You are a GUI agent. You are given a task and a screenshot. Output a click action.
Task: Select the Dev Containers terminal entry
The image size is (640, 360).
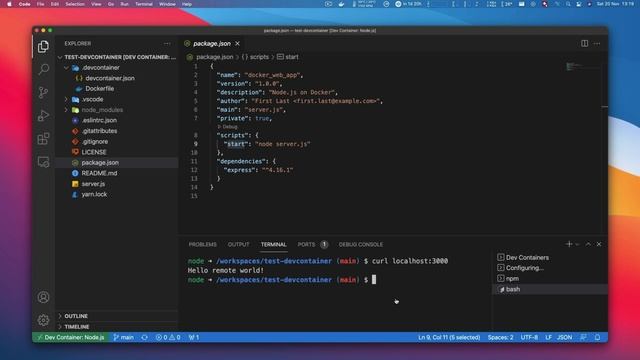point(550,258)
